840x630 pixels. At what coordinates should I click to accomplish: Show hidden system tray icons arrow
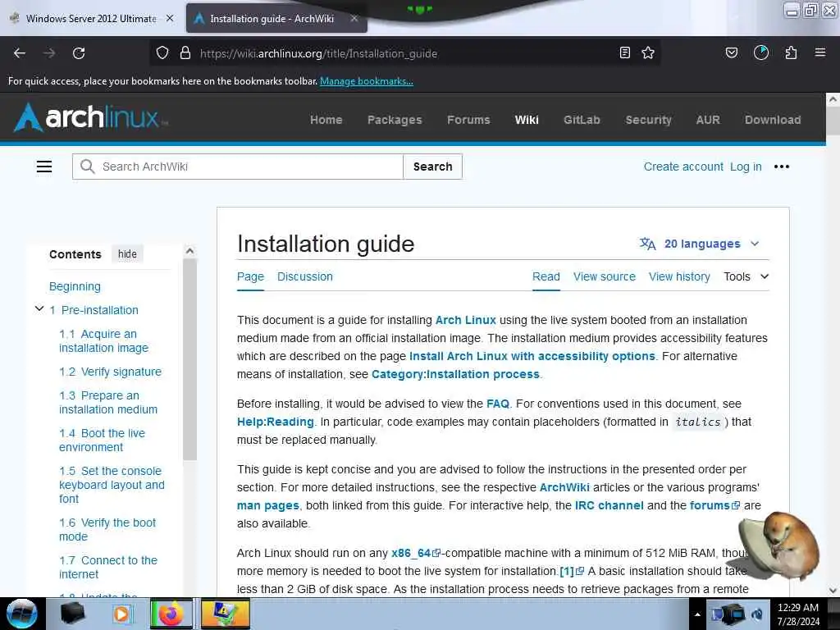click(697, 614)
